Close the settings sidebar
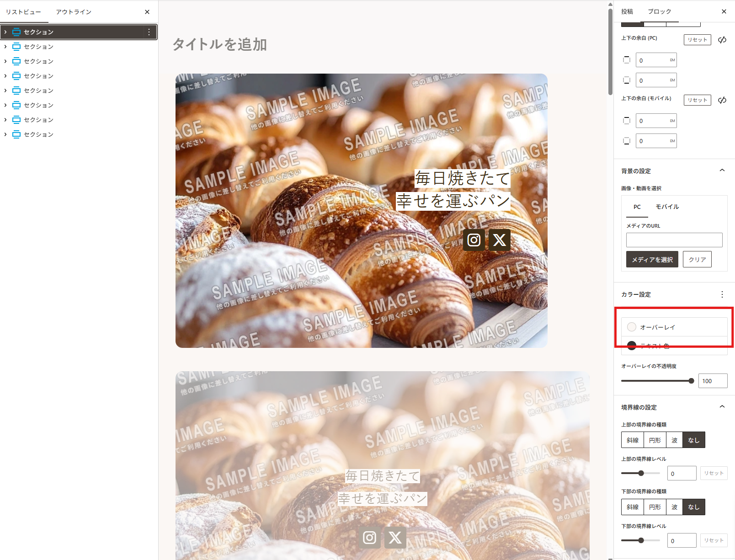Image resolution: width=735 pixels, height=560 pixels. point(724,11)
